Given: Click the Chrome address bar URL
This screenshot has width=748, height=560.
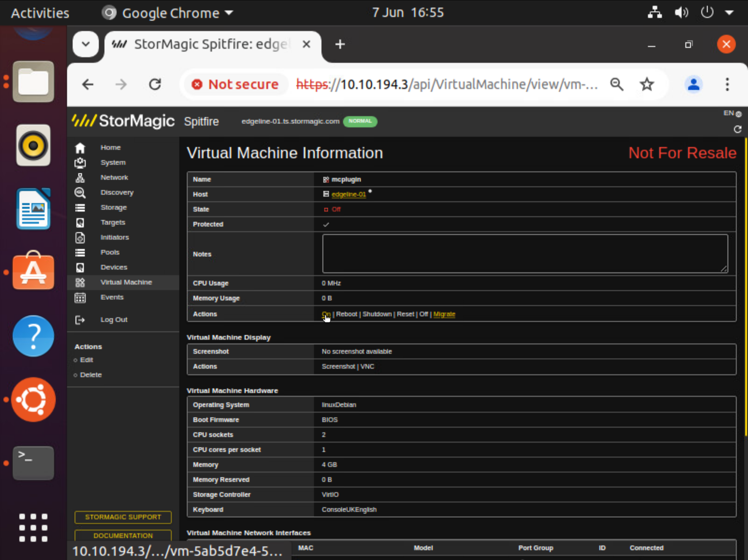Looking at the screenshot, I should [x=447, y=84].
